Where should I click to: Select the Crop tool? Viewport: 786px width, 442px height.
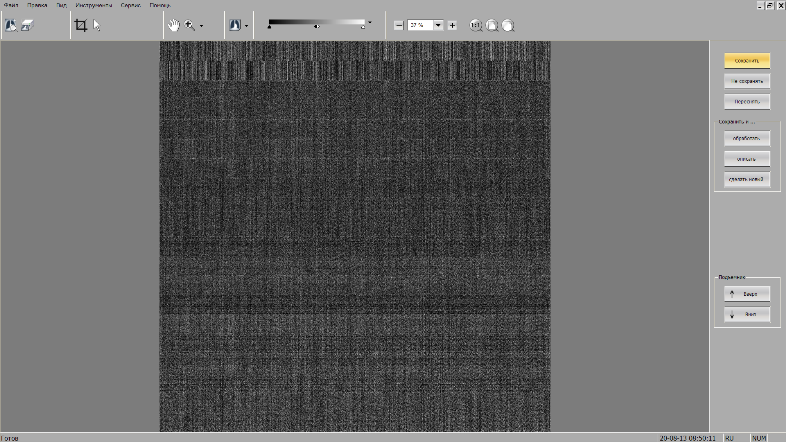[81, 25]
